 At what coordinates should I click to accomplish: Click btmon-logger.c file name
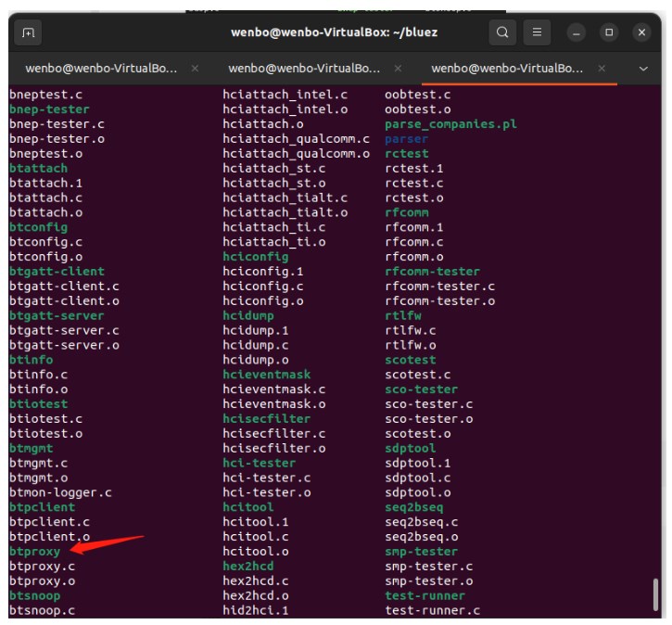click(x=60, y=492)
